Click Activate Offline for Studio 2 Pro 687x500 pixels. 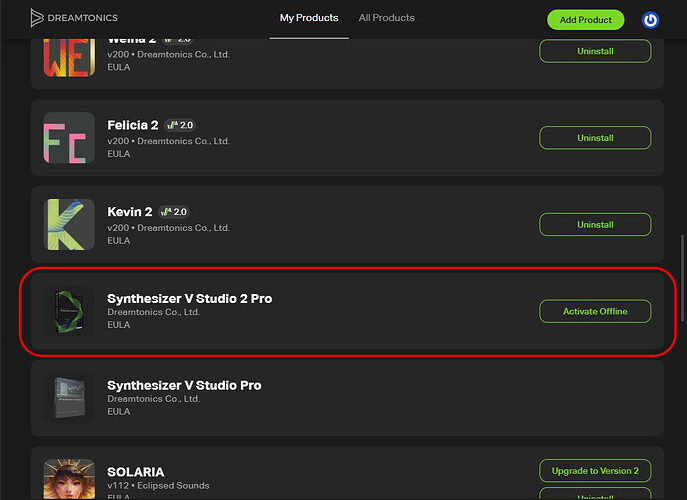tap(595, 312)
